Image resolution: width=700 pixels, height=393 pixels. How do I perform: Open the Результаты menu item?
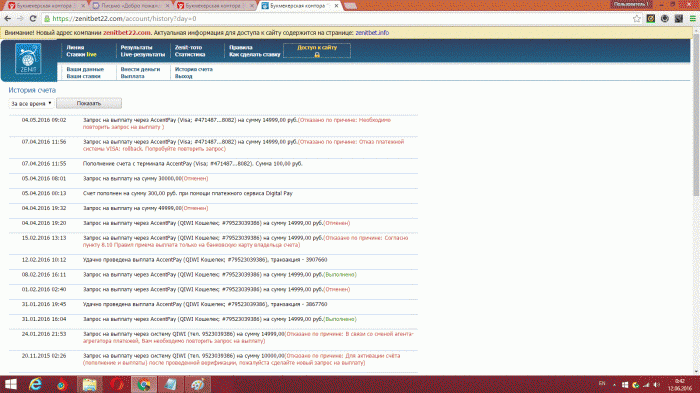[136, 47]
